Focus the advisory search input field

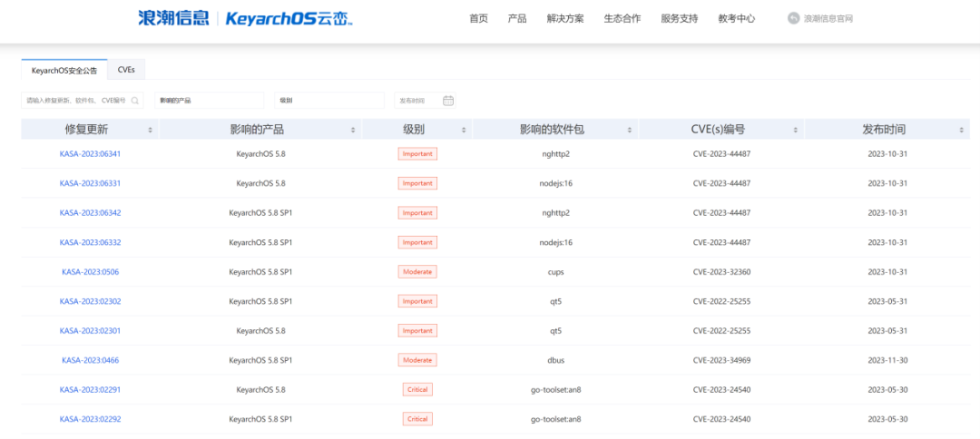point(82,100)
